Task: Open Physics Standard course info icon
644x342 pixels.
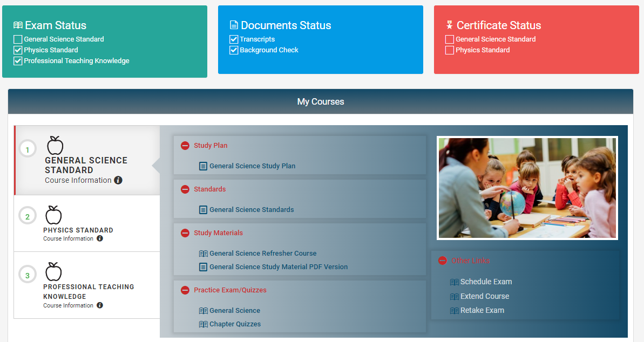Action: pyautogui.click(x=100, y=238)
